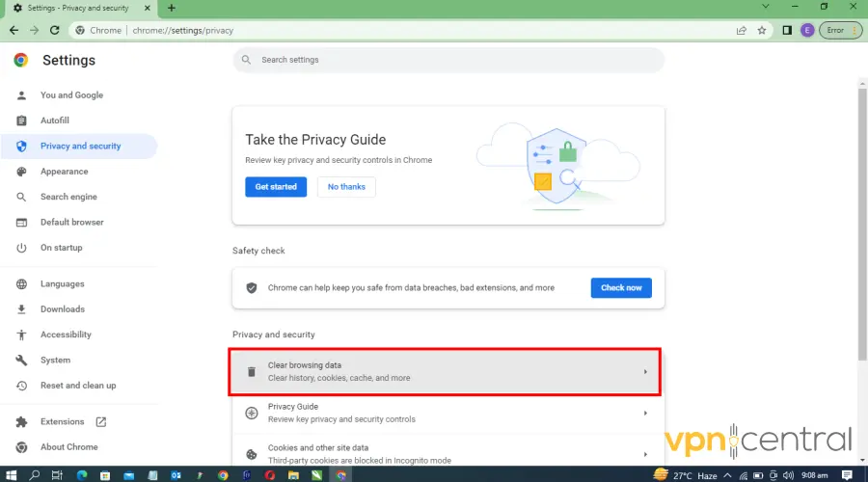Viewport: 868px width, 482px height.
Task: Go back with the browser back arrow
Action: [x=14, y=31]
